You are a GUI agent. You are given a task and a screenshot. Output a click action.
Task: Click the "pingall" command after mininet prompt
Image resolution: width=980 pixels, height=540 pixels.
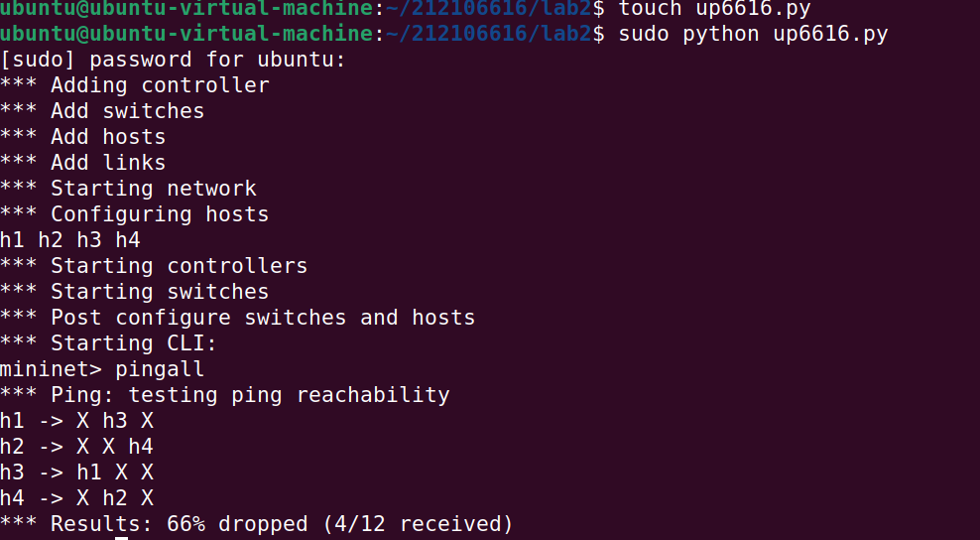click(x=160, y=369)
